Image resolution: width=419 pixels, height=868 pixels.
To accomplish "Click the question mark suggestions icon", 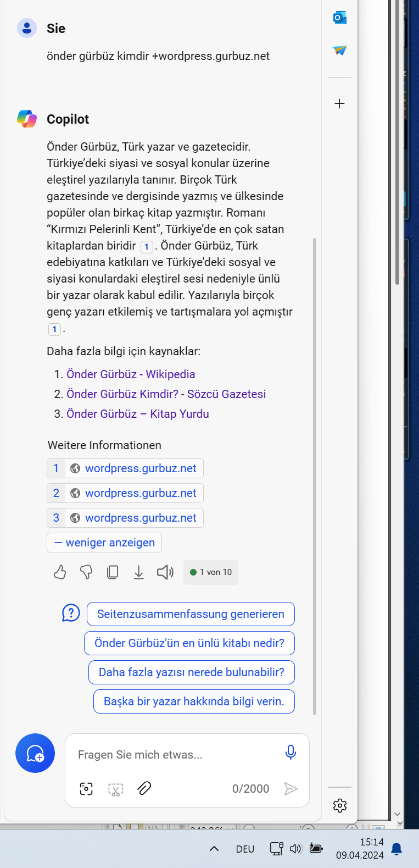I will [x=71, y=612].
